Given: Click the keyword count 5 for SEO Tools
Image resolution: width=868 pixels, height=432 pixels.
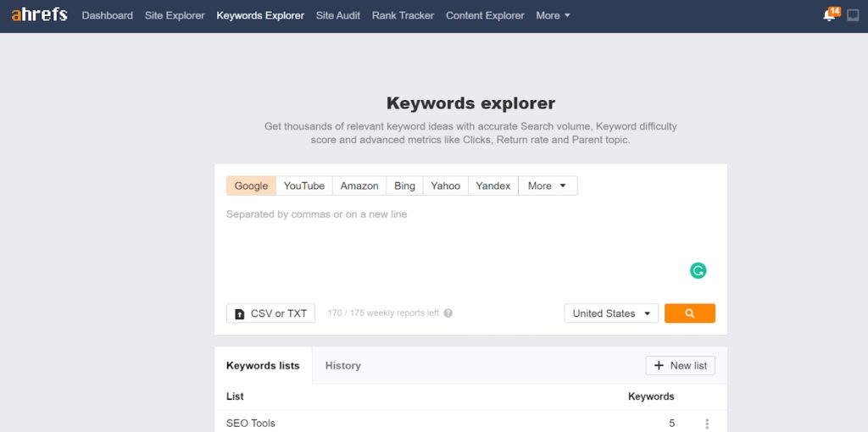Looking at the screenshot, I should point(671,424).
